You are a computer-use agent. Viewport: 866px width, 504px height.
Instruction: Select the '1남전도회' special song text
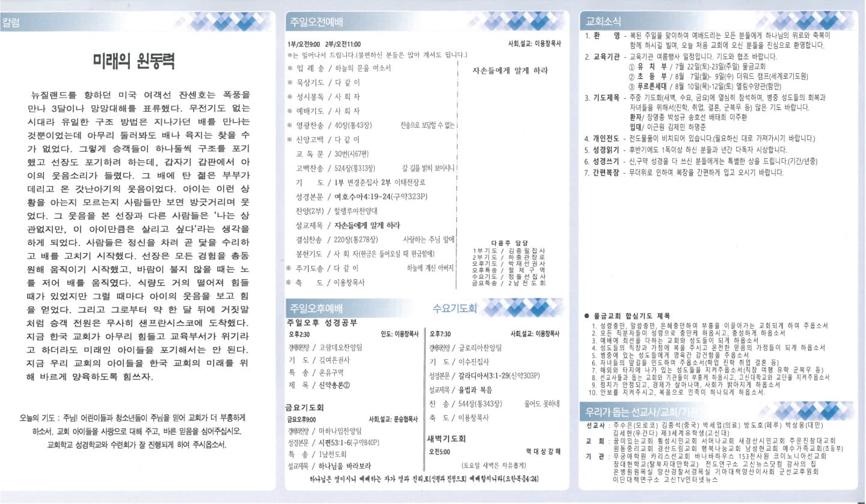click(x=333, y=454)
